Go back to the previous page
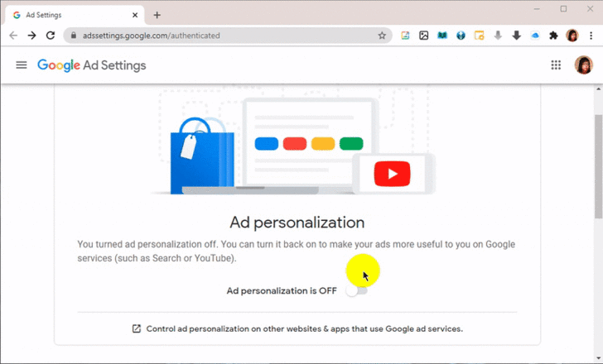 pos(13,36)
